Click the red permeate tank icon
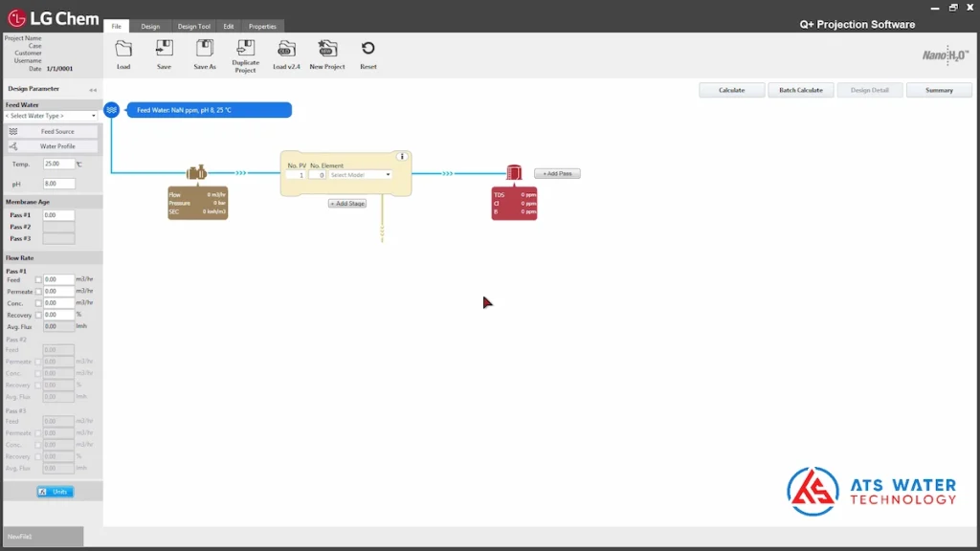This screenshot has height=551, width=980. click(x=514, y=173)
